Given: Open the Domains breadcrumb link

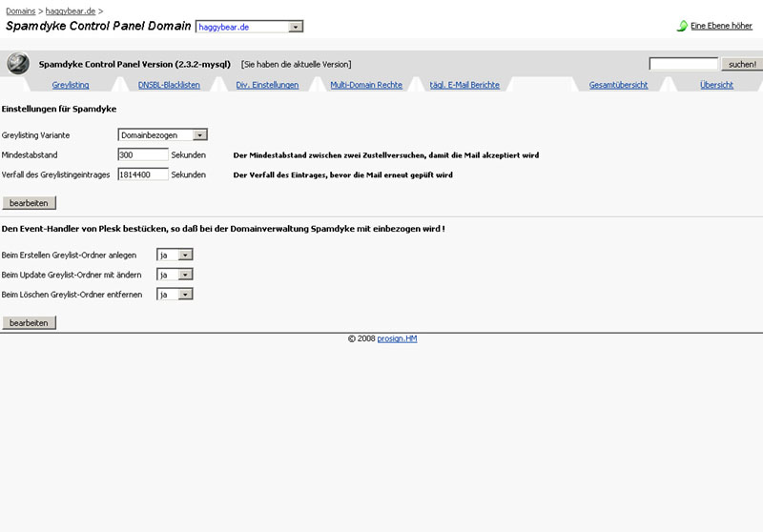Looking at the screenshot, I should pos(20,10).
